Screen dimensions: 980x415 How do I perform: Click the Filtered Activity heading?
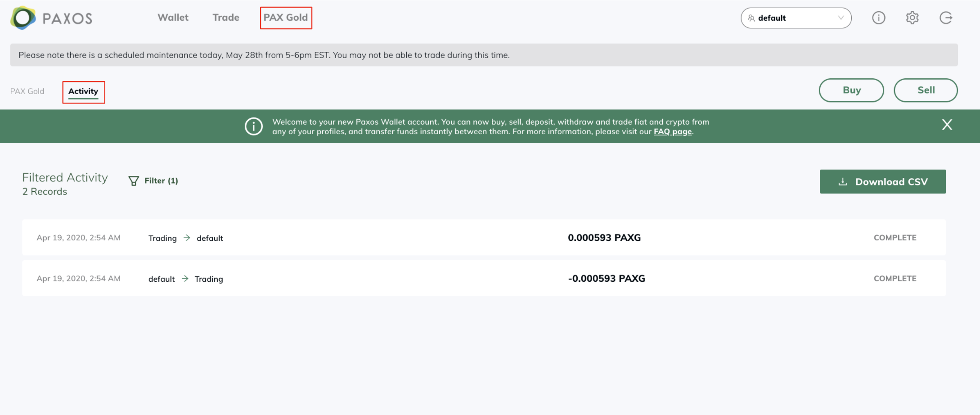point(65,178)
